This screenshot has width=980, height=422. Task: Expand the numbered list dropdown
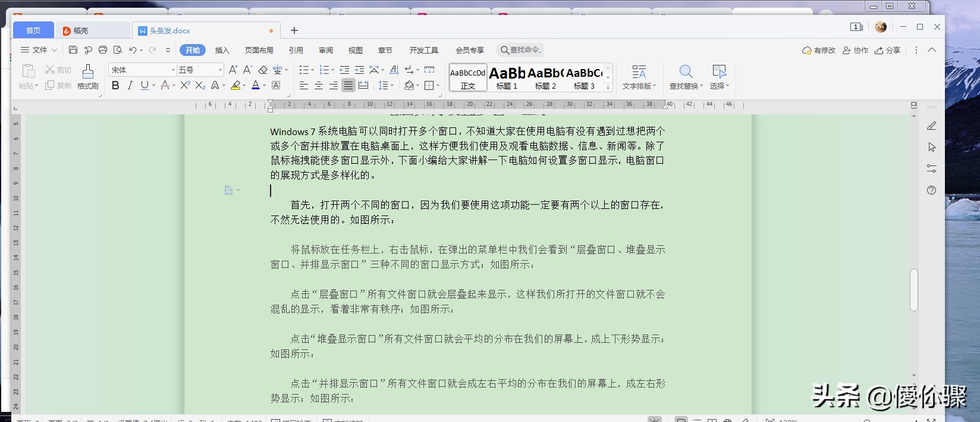click(332, 70)
